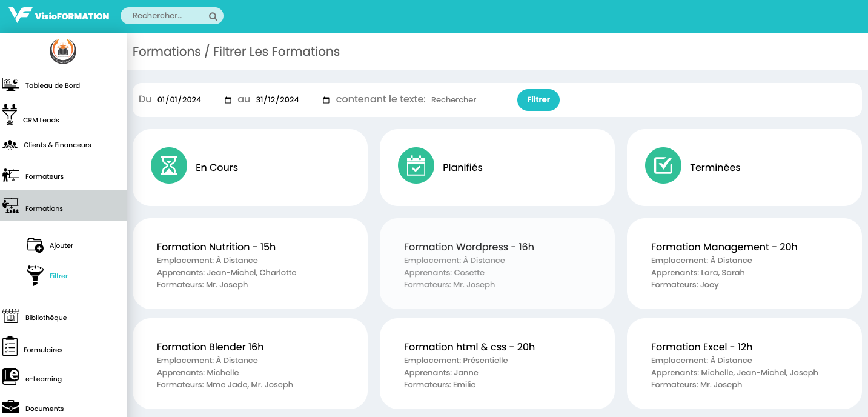Click 'Apprenants: Jean-Michel, Charlotte' text

pyautogui.click(x=227, y=273)
